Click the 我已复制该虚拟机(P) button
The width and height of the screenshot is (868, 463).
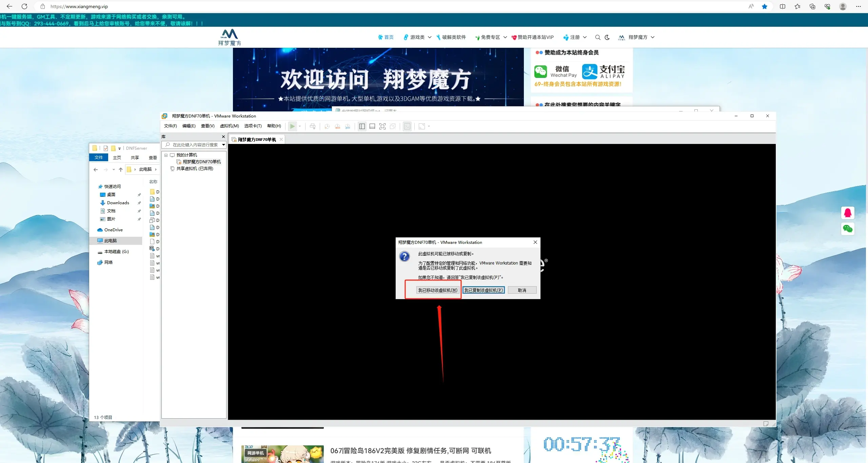coord(484,290)
